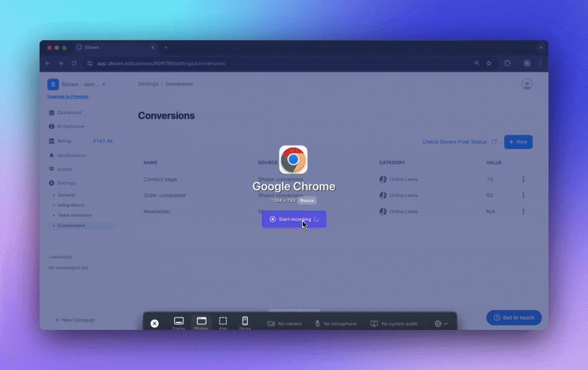Click Check Shown Pixel Status link

[454, 142]
